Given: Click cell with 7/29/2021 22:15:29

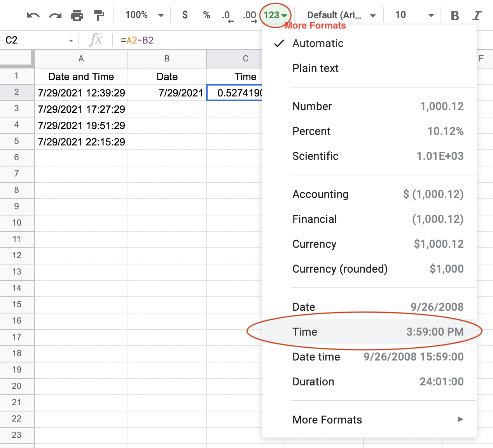Looking at the screenshot, I should pyautogui.click(x=81, y=142).
